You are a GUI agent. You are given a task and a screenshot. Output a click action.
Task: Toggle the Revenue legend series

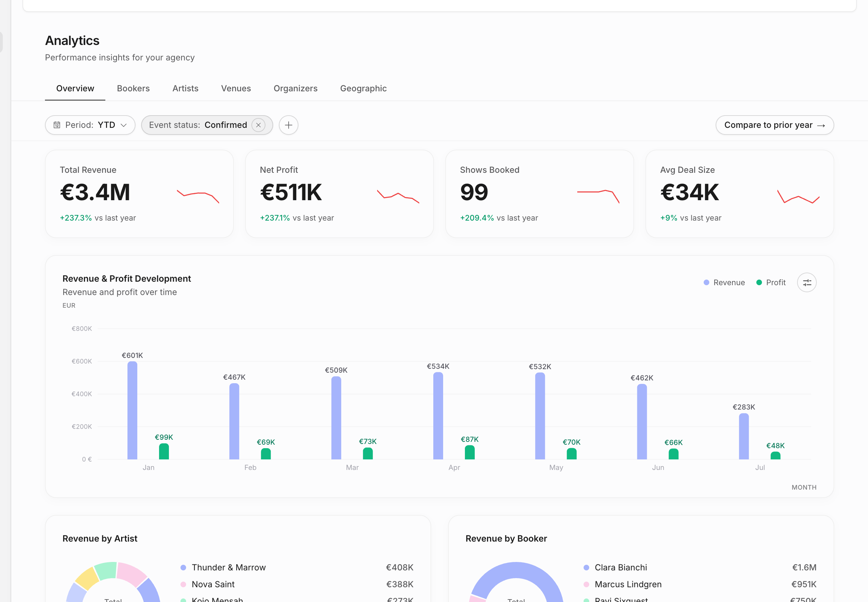[x=724, y=282]
